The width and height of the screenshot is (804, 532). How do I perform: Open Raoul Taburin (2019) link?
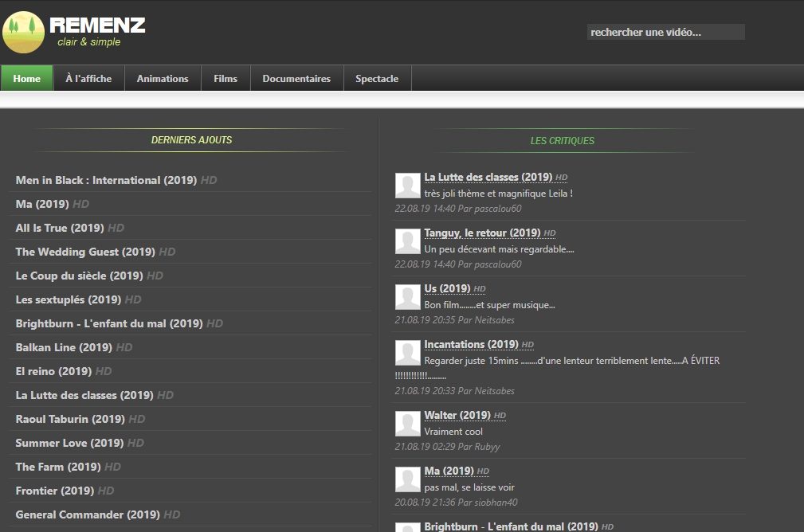70,419
